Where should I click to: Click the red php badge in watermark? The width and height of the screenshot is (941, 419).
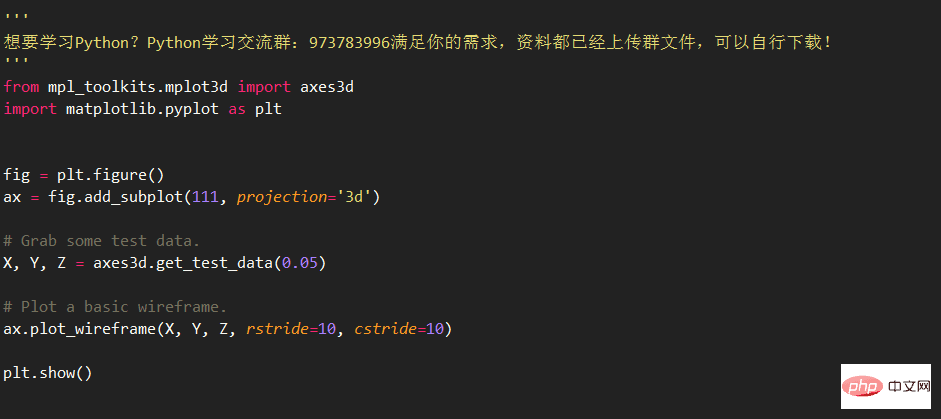click(863, 387)
